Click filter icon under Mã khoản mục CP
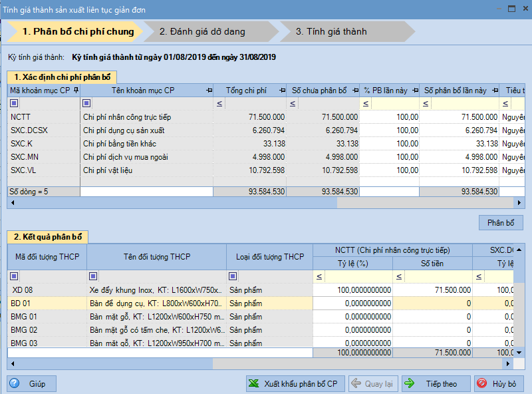 coord(14,103)
